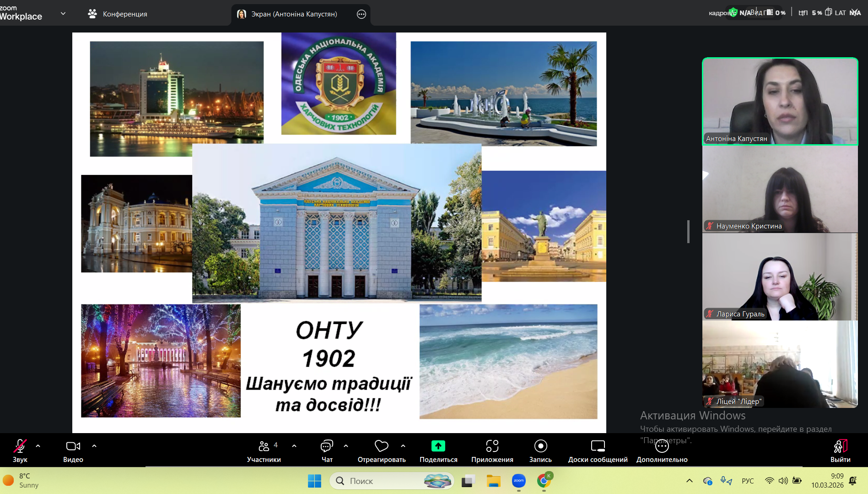Unmute microphone using the Звук button
This screenshot has height=494, width=868.
tap(20, 451)
